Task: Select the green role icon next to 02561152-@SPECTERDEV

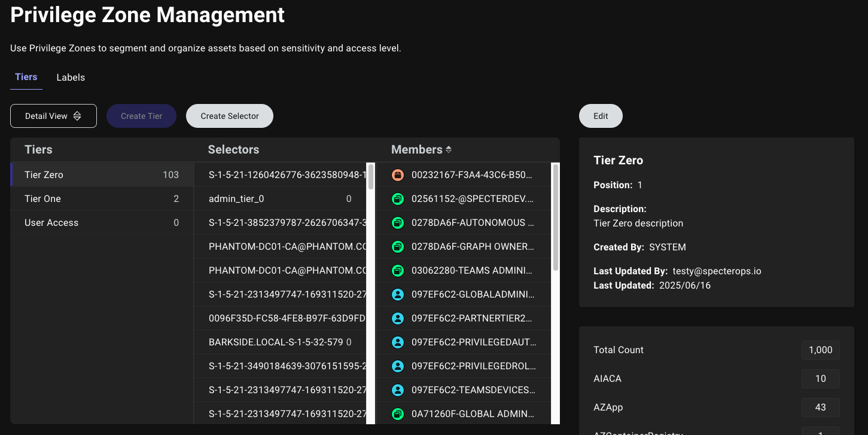Action: pos(398,198)
